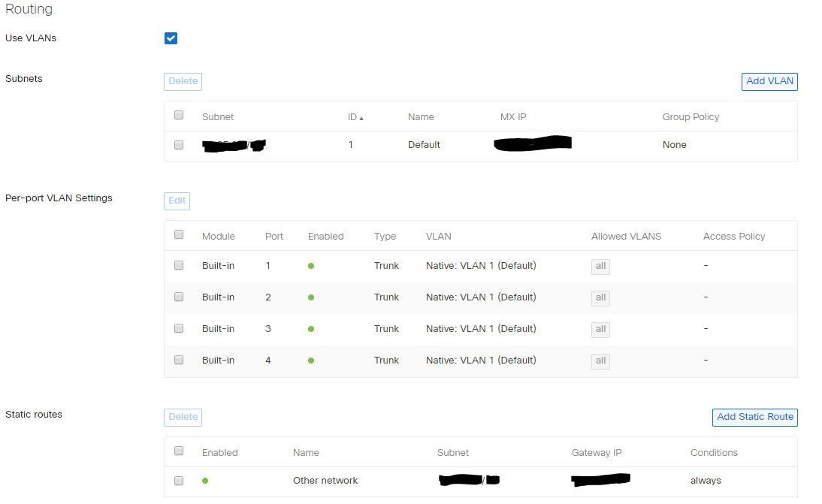822x504 pixels.
Task: Check the Other network static route checkbox
Action: 178,480
